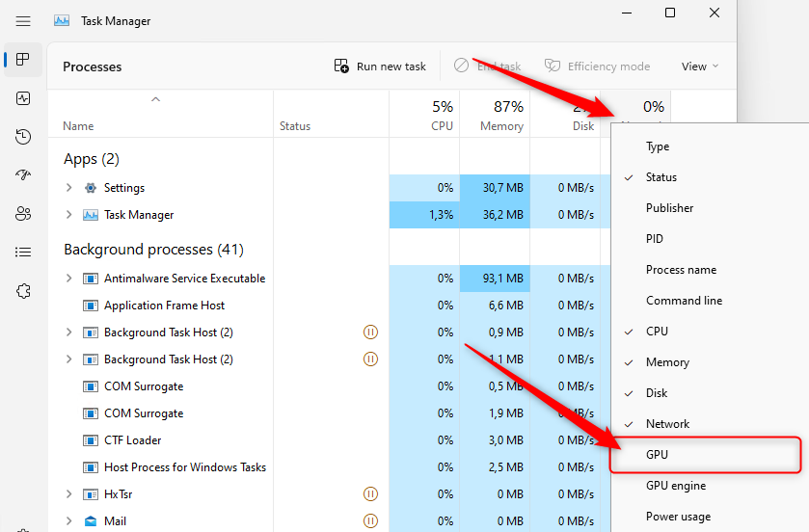Disable the Network column option
Image resolution: width=809 pixels, height=532 pixels.
667,424
